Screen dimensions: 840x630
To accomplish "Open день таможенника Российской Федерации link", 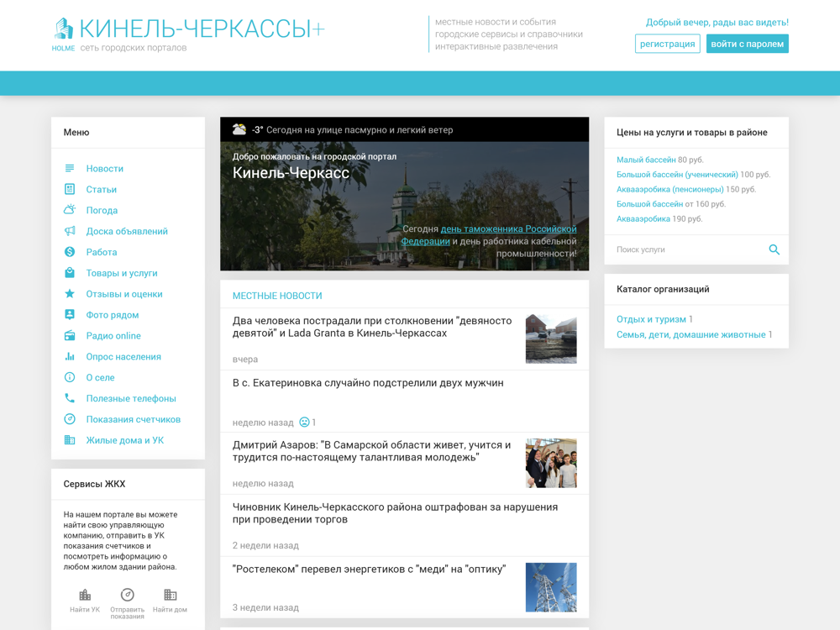I will click(489, 234).
